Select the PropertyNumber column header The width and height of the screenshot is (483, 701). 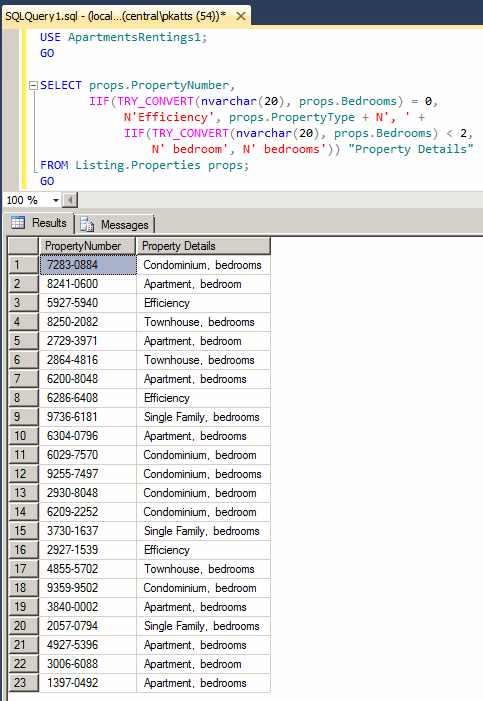(x=87, y=246)
